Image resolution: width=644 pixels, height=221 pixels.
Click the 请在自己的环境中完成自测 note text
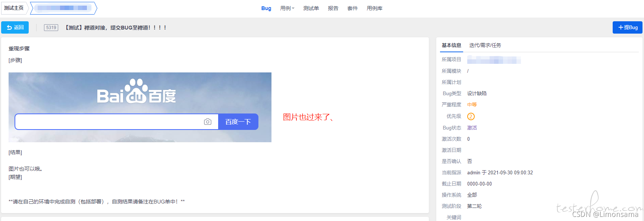[x=97, y=202]
